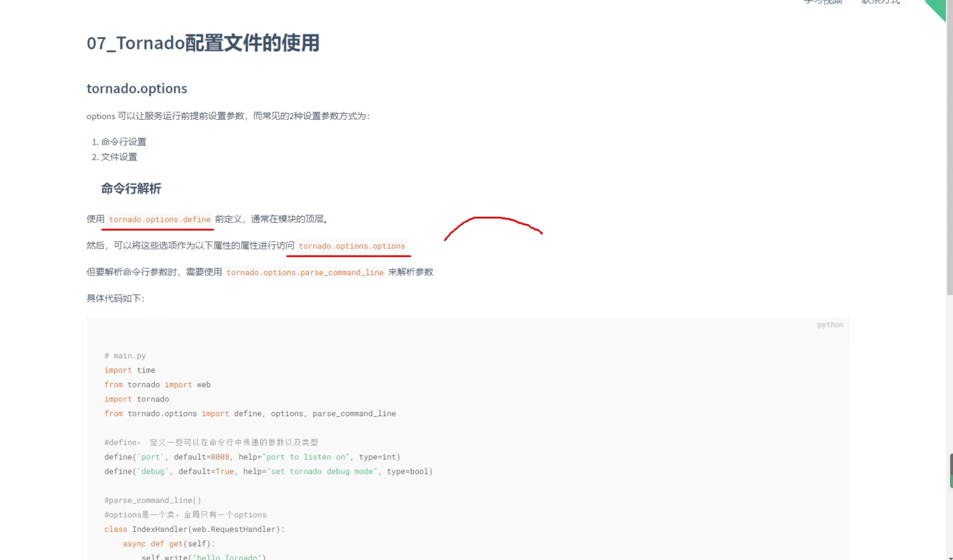Viewport: 953px width, 560px height.
Task: Click the define('port') code line
Action: pos(252,457)
